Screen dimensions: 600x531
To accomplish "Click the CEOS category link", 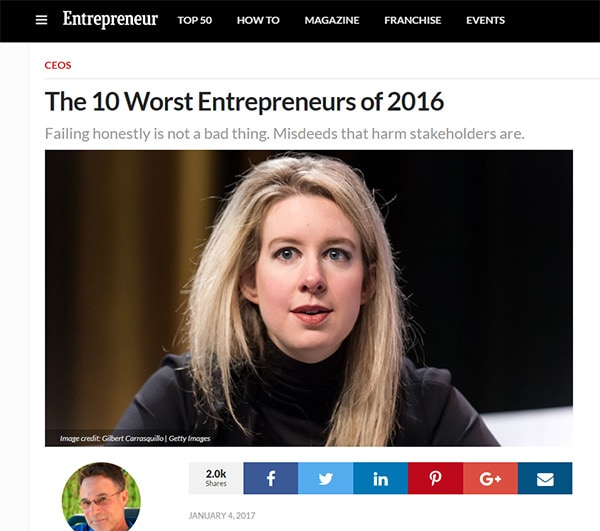I will pyautogui.click(x=58, y=65).
